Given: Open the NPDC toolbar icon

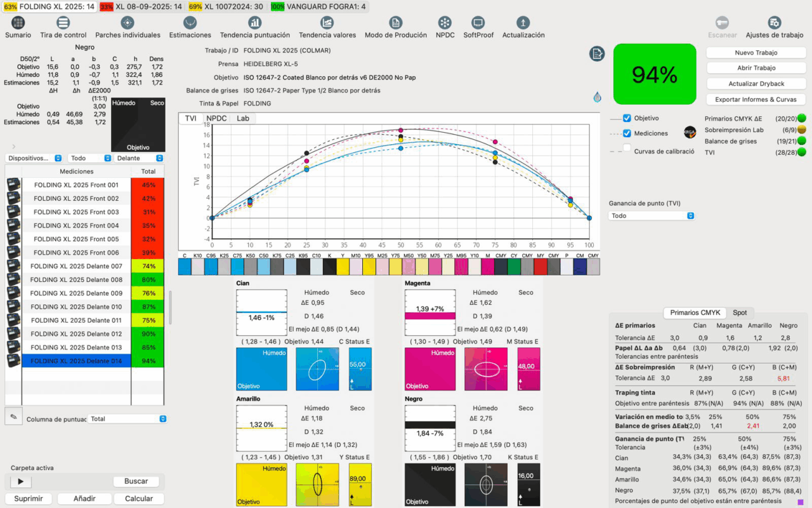Looking at the screenshot, I should click(x=445, y=23).
